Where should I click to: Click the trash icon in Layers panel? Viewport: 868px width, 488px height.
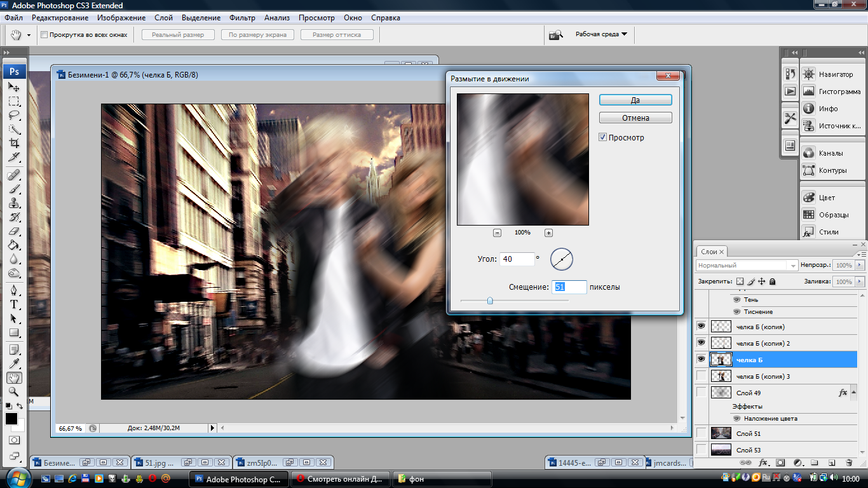pyautogui.click(x=849, y=463)
